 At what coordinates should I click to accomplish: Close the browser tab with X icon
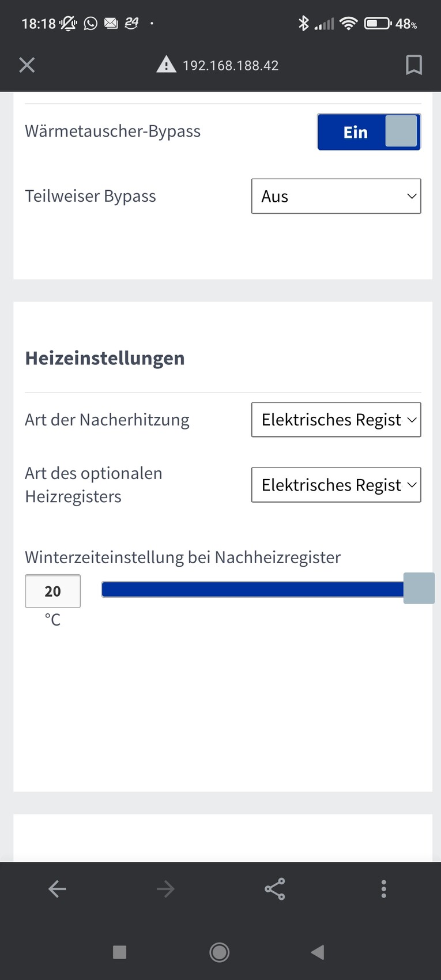(27, 65)
